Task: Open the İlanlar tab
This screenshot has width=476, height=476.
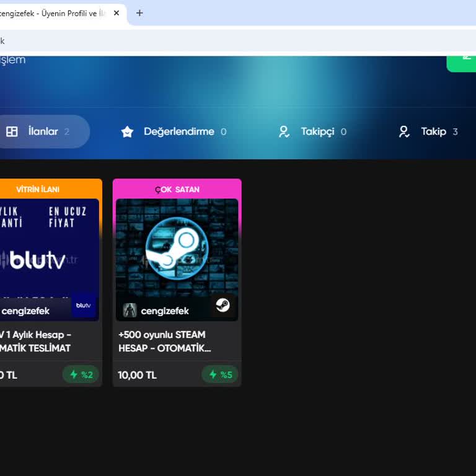Action: coord(43,131)
